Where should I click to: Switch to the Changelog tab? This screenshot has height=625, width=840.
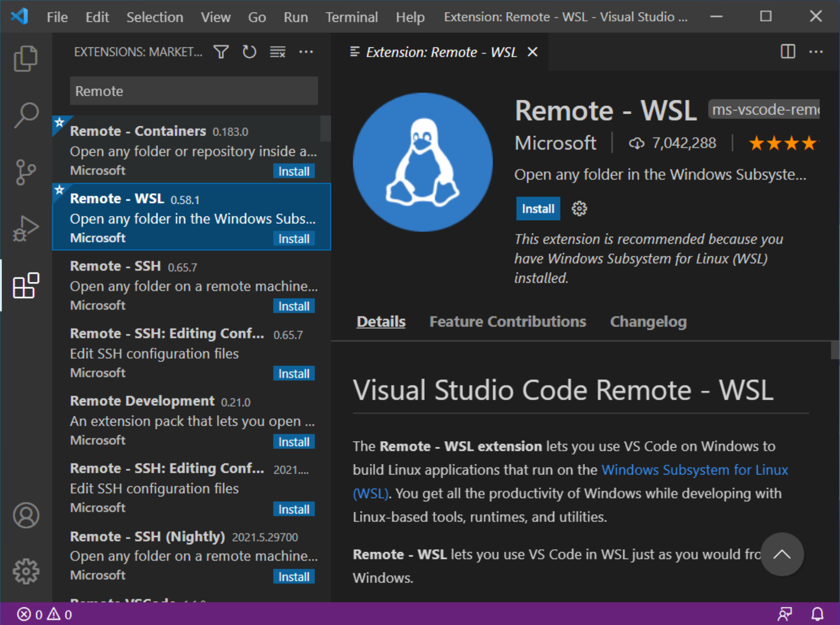[648, 321]
